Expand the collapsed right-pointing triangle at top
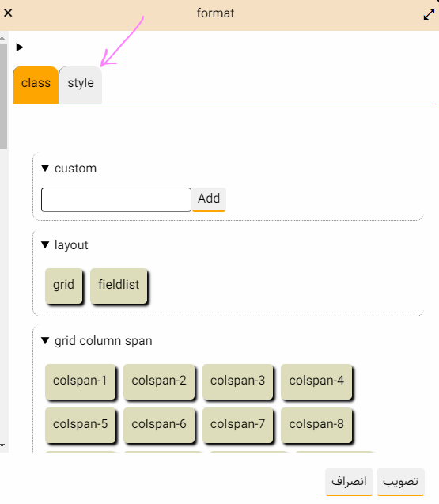The width and height of the screenshot is (439, 504). (x=20, y=47)
